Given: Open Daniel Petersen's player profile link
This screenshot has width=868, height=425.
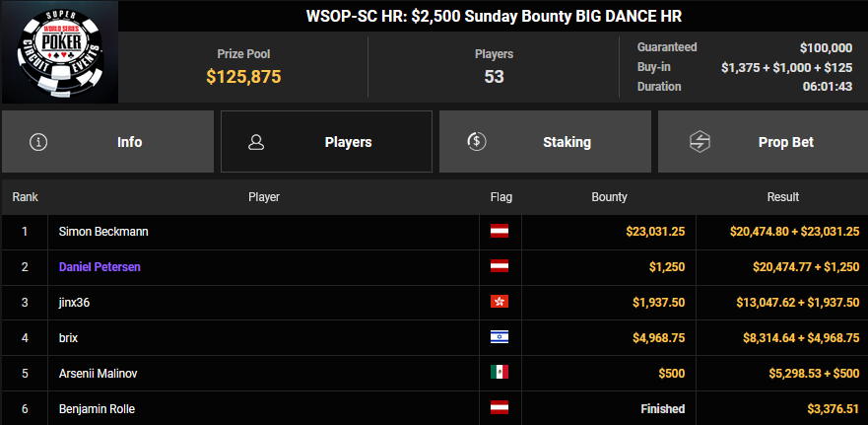Looking at the screenshot, I should coord(103,267).
